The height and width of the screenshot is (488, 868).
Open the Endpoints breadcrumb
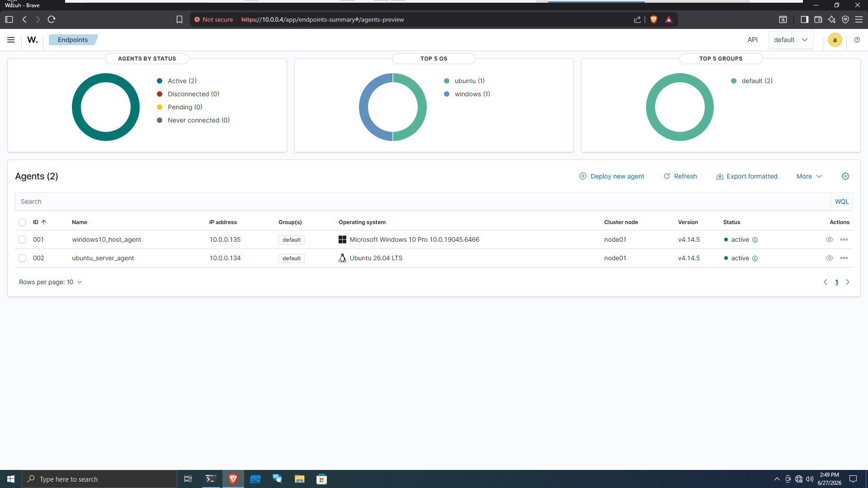click(73, 40)
